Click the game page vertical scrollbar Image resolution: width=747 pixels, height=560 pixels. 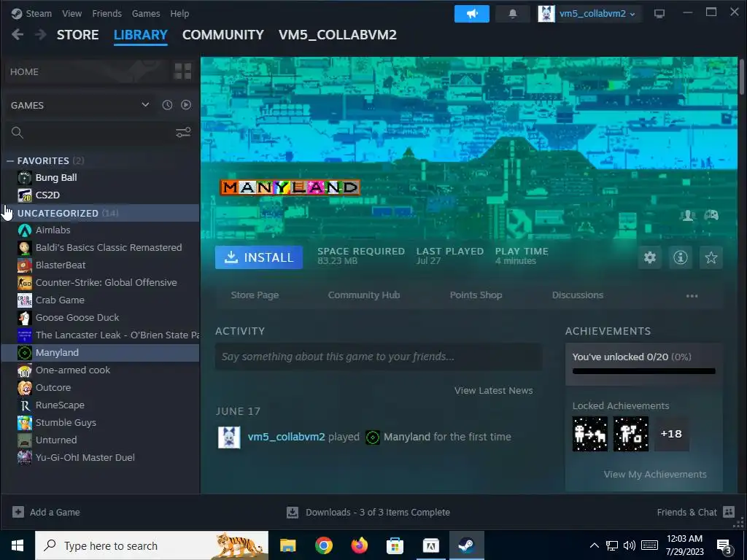point(742,77)
